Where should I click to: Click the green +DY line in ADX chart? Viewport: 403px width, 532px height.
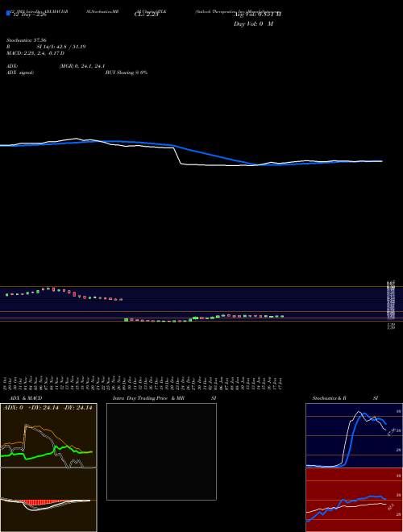pyautogui.click(x=47, y=453)
